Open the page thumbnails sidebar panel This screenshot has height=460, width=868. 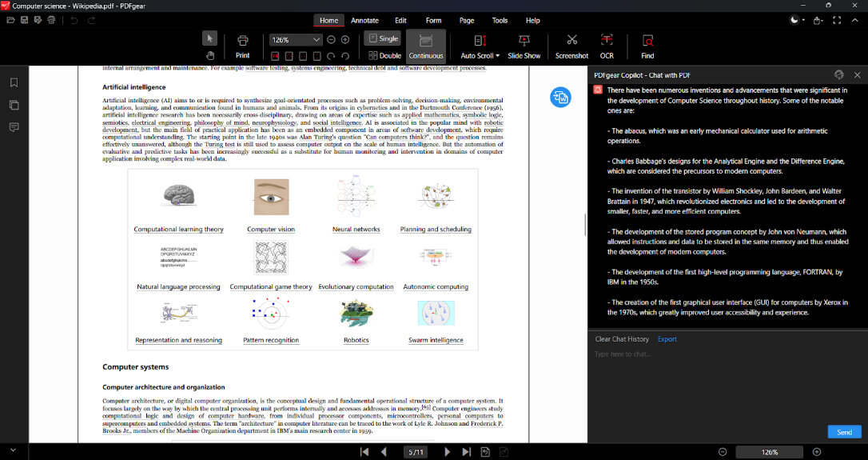pyautogui.click(x=14, y=106)
